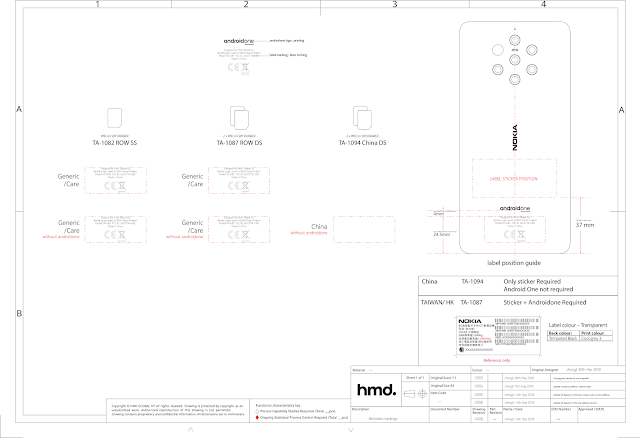Click the projection cone symbol beside the hmd logo
Screen dimensions: 640x438
[x=409, y=394]
